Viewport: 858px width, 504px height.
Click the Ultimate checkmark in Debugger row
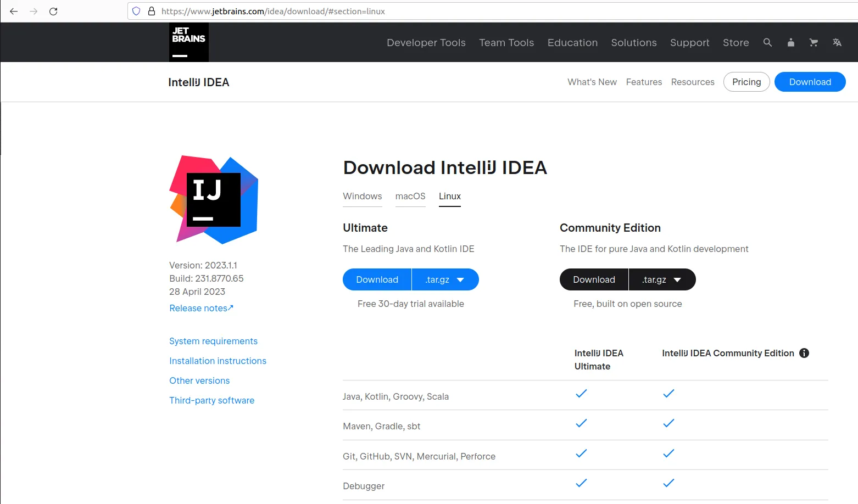point(581,483)
